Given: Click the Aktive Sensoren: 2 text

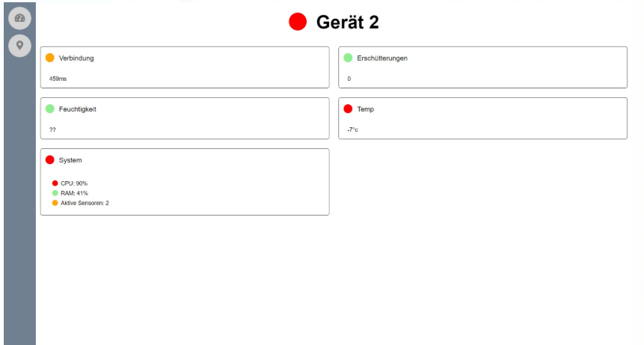Looking at the screenshot, I should click(x=85, y=203).
